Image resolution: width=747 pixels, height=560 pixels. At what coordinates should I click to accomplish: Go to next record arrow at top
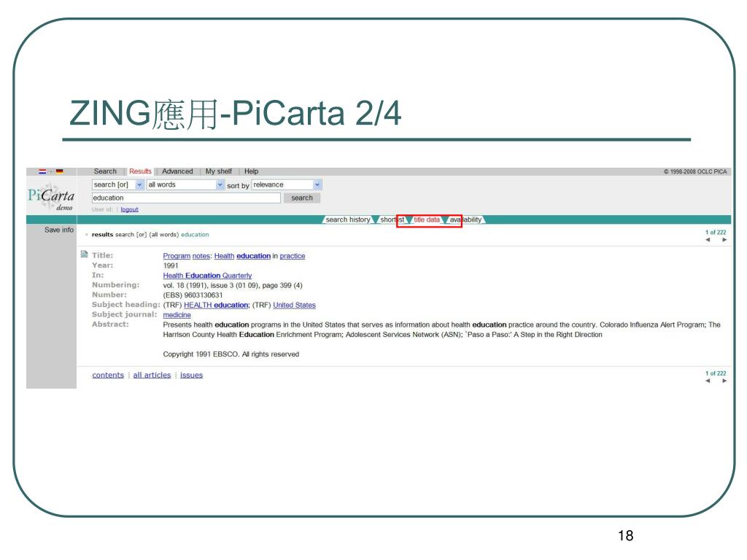click(724, 240)
